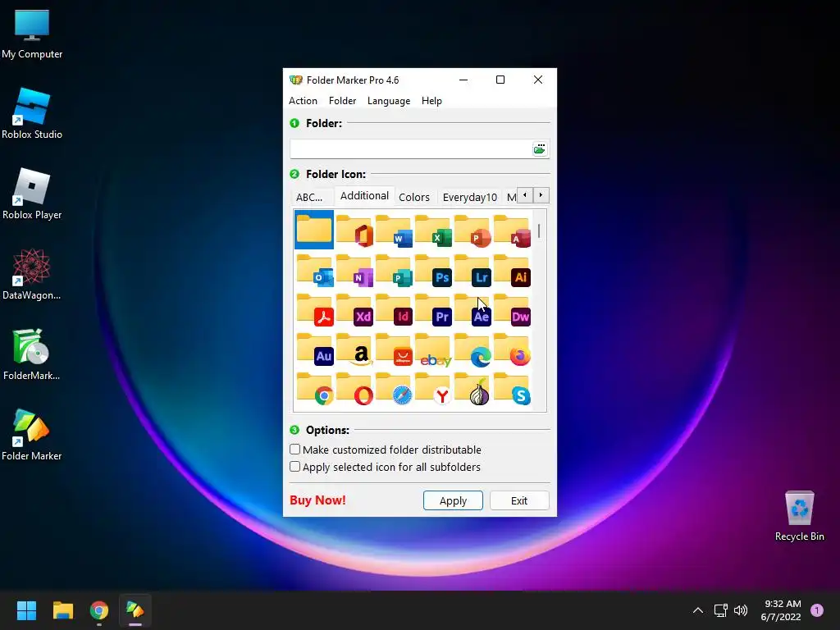This screenshot has height=630, width=840.
Task: Select the plain yellow folder icon
Action: pos(314,230)
